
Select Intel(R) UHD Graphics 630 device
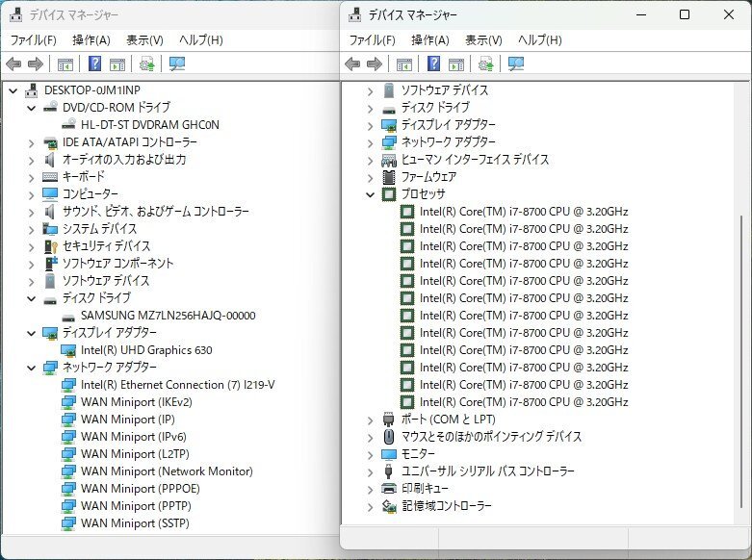tap(146, 350)
